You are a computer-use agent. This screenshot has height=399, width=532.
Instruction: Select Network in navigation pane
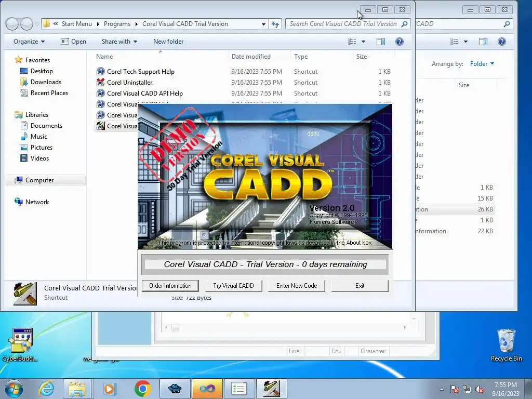click(37, 202)
